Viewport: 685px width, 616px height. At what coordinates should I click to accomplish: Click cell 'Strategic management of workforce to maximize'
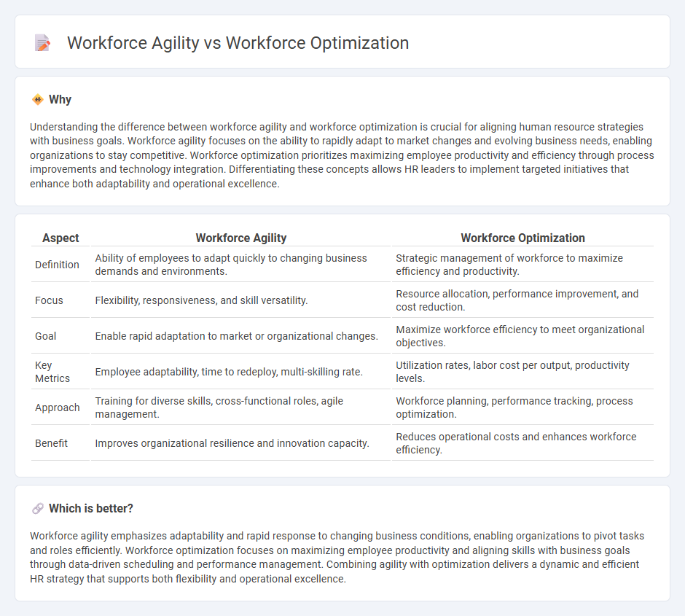522,265
